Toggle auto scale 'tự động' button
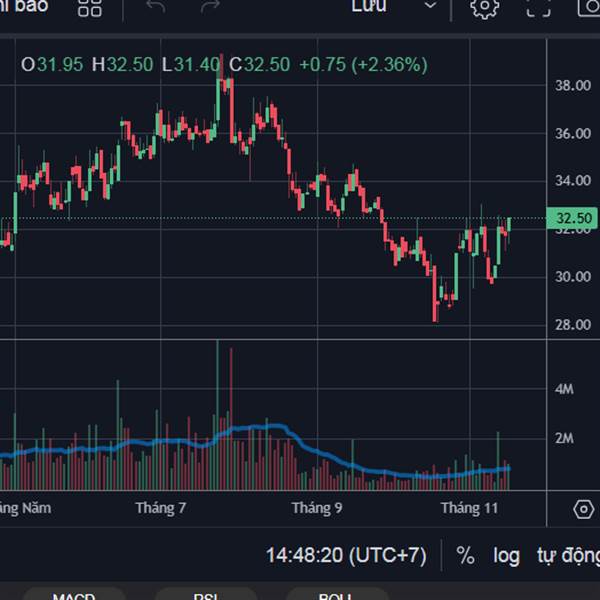This screenshot has height=600, width=600. pos(567,555)
